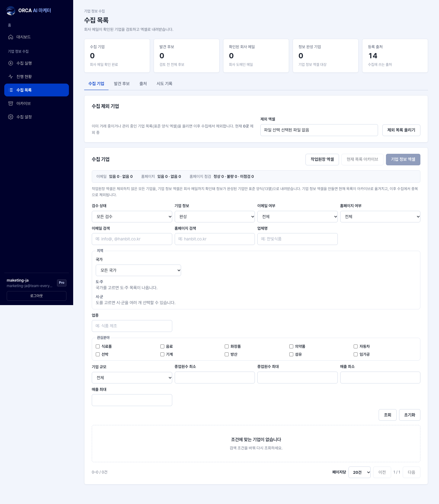This screenshot has height=504, width=439.
Task: Click the 초기화 reset button
Action: (x=410, y=415)
